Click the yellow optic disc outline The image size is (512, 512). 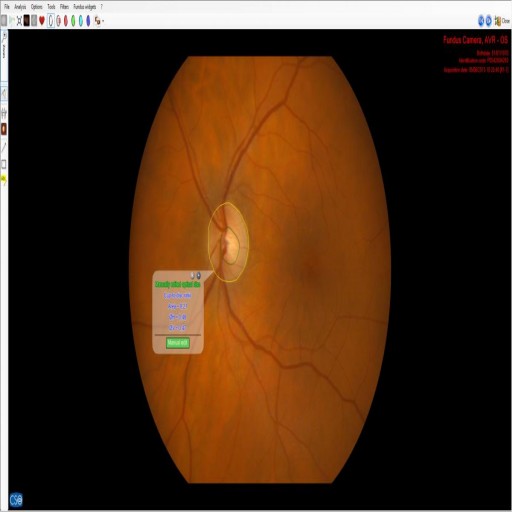248,243
